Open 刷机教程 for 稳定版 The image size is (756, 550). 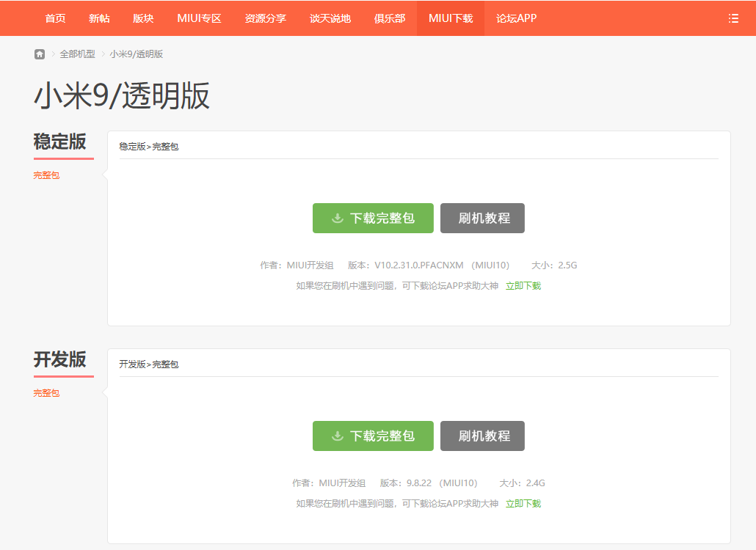point(483,219)
